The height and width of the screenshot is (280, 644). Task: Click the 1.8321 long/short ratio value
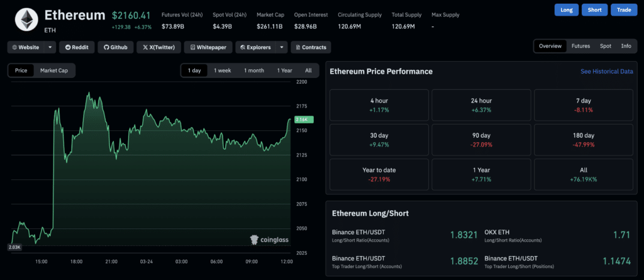(464, 235)
